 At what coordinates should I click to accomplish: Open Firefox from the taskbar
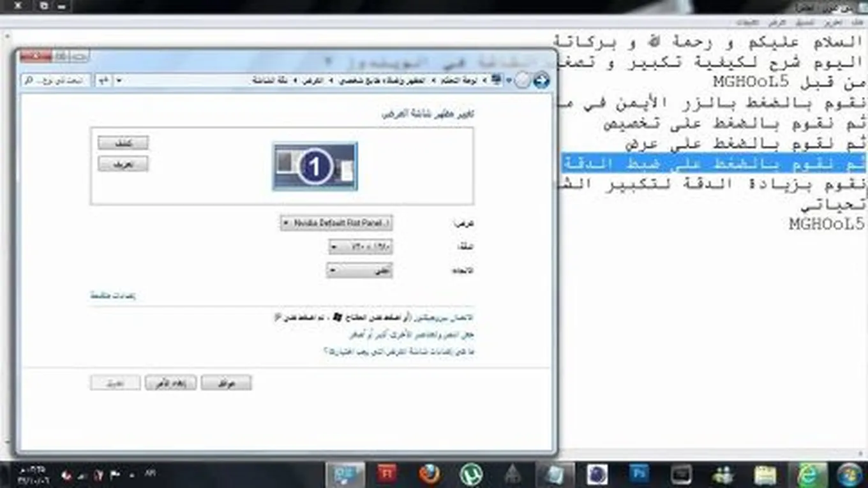[430, 474]
